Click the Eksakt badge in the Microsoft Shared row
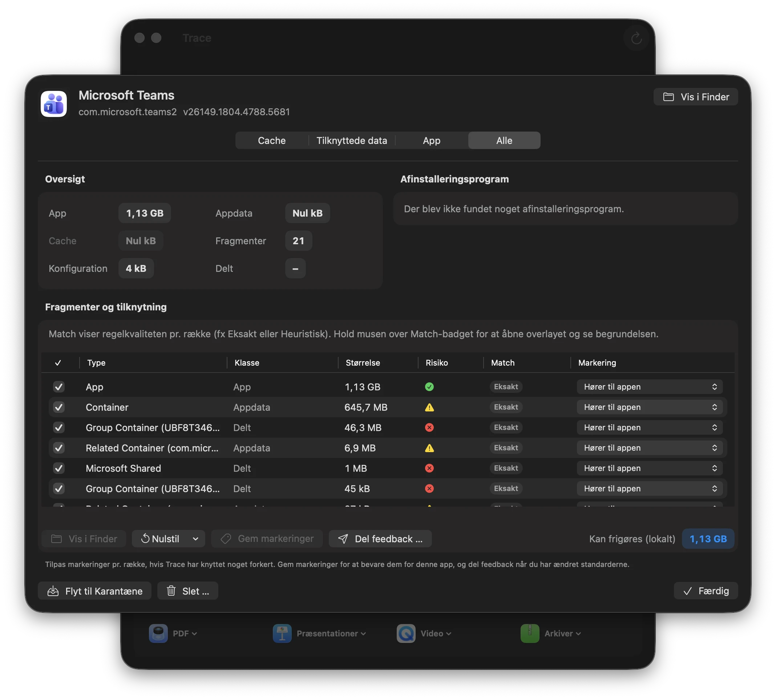The image size is (776, 700). 506,468
